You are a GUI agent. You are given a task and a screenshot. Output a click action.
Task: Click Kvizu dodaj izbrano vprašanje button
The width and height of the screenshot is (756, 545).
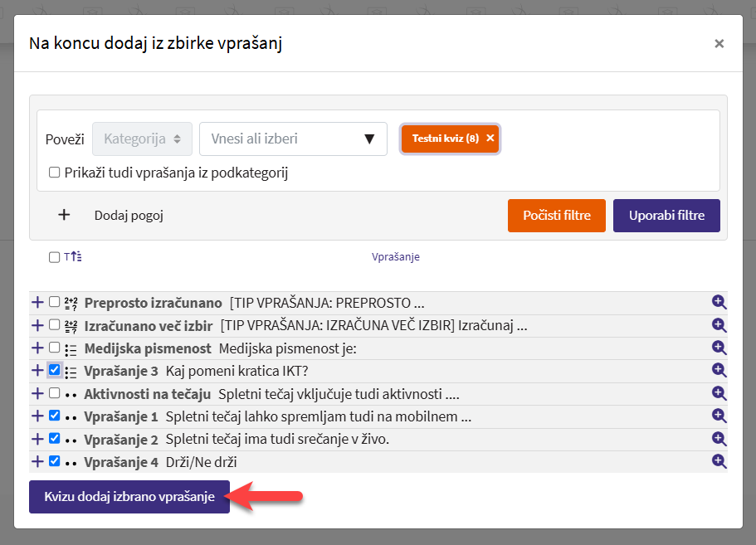(129, 497)
